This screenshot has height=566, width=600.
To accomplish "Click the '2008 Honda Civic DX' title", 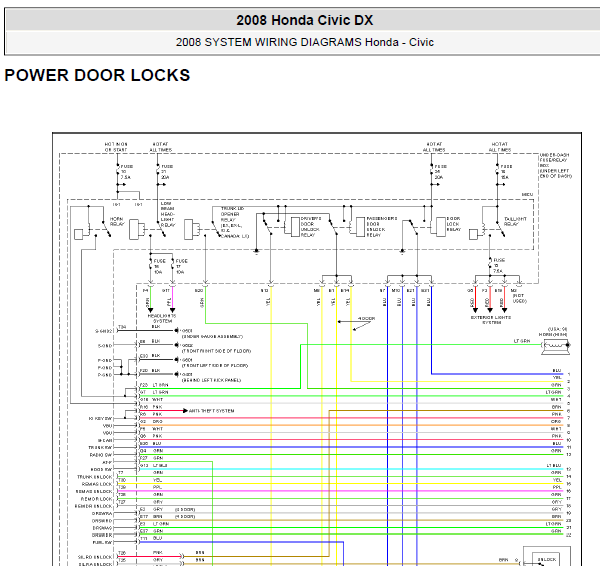I will (304, 20).
